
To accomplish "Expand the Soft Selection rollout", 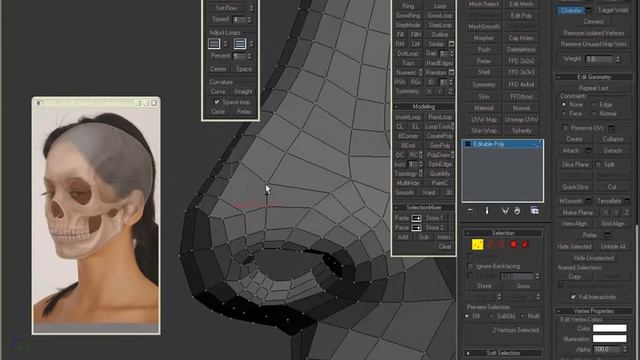I will click(x=503, y=353).
